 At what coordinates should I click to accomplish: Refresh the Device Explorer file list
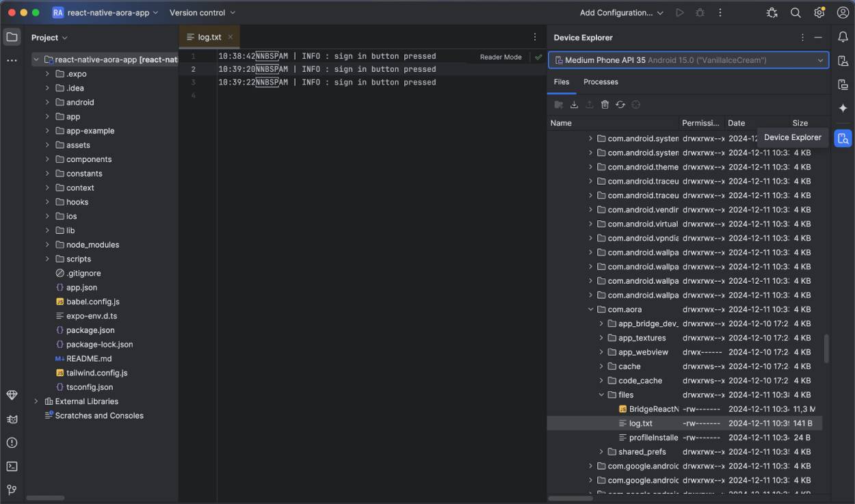(x=620, y=104)
